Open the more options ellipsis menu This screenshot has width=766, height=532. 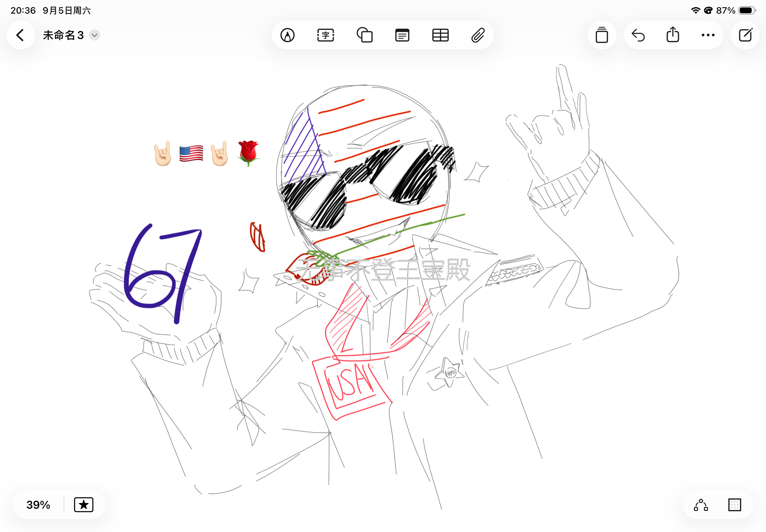click(x=708, y=35)
